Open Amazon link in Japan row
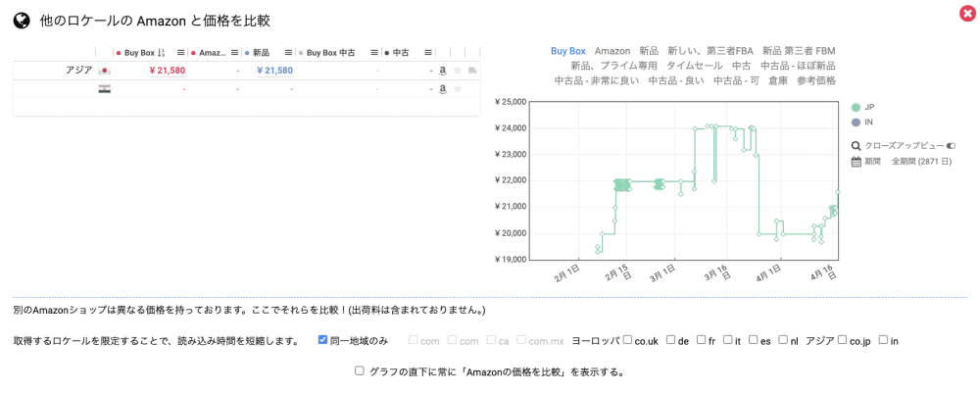Viewport: 980px width, 393px height. tap(443, 71)
